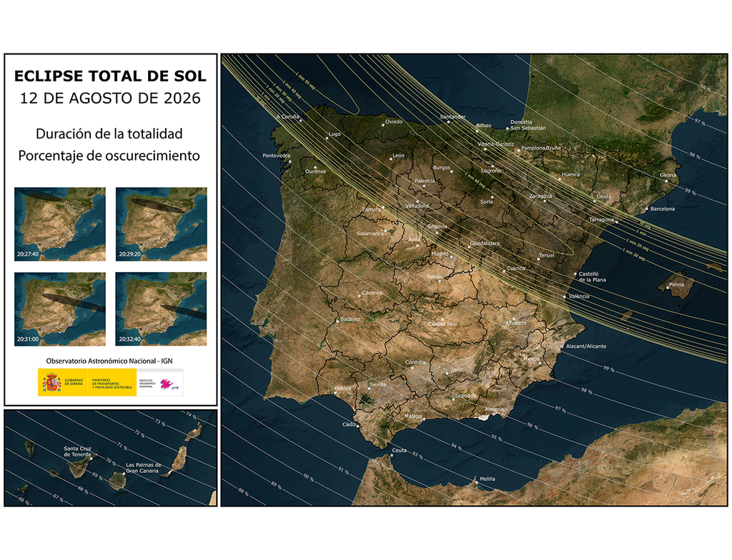The width and height of the screenshot is (732, 560).
Task: Select the Lleida city label
Action: [603, 196]
